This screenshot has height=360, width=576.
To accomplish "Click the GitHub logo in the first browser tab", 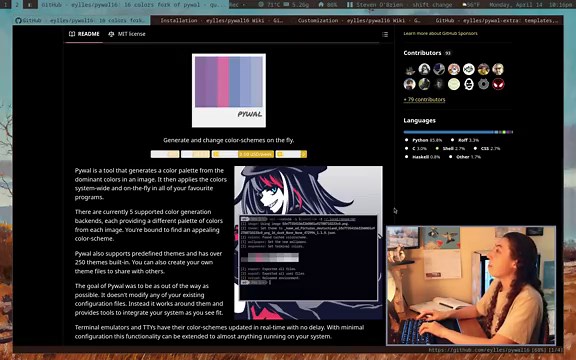I will tap(18, 20).
